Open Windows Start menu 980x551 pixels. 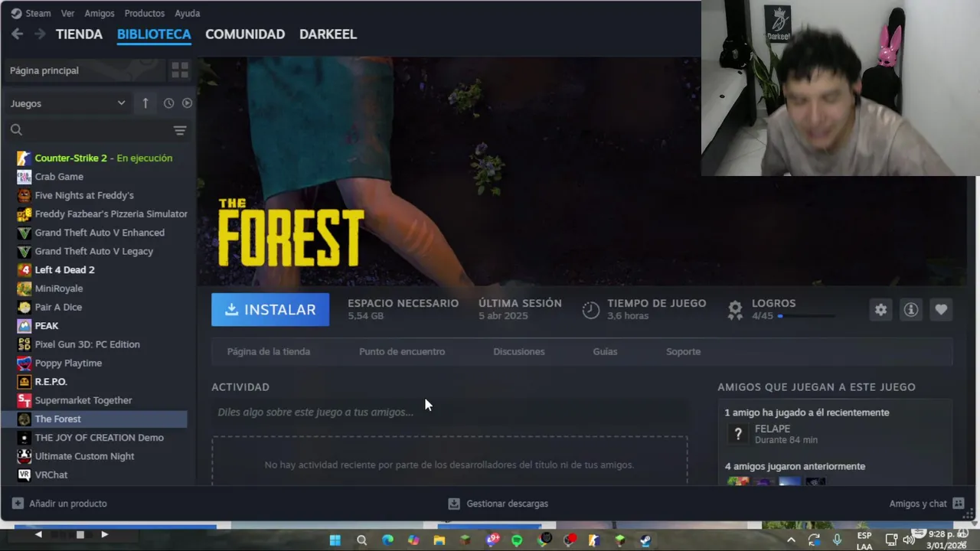point(335,540)
